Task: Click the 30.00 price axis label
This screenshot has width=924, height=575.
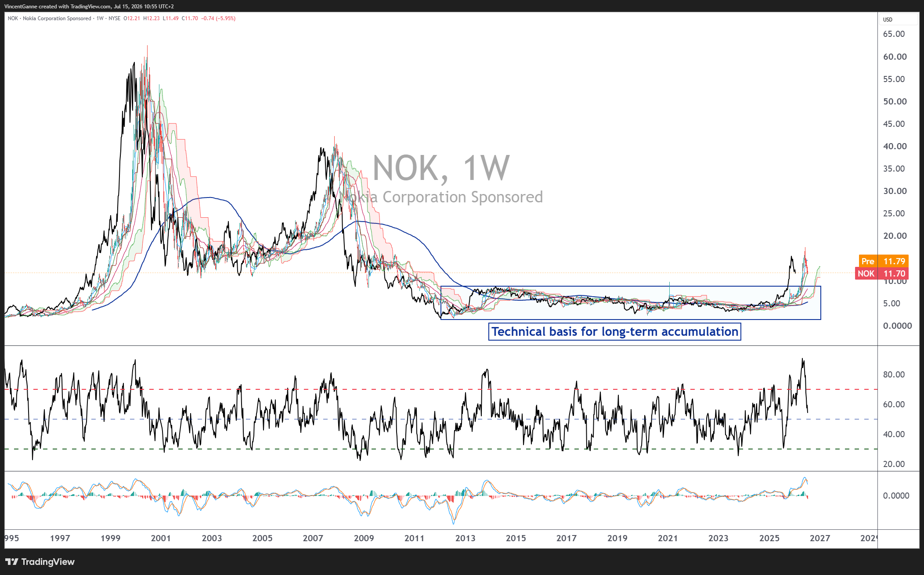Action: click(895, 191)
